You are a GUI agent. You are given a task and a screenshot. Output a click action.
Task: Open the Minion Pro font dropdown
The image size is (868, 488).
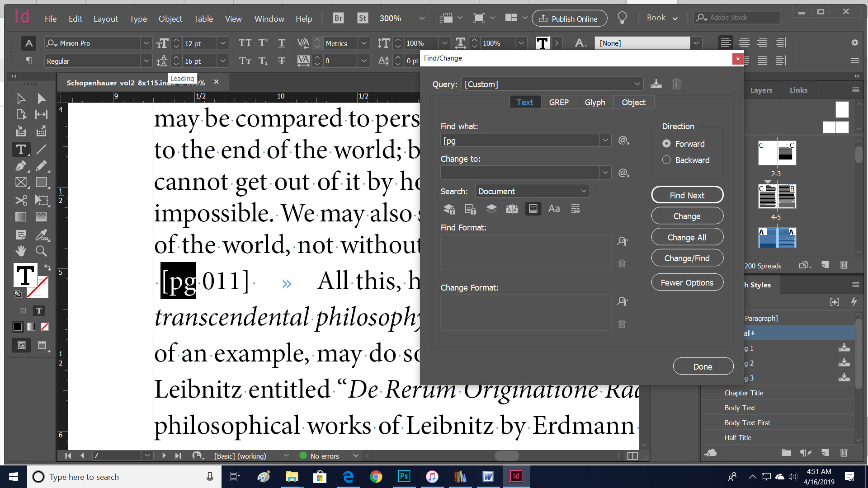click(x=146, y=43)
